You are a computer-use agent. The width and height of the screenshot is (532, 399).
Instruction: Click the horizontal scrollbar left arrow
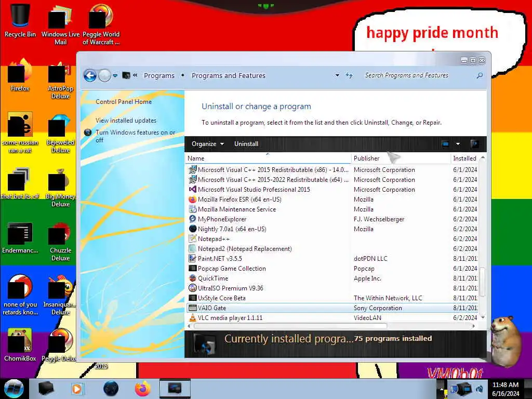point(189,326)
